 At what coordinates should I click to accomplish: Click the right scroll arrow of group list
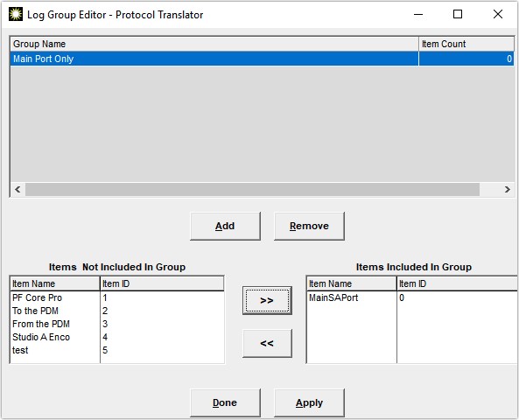click(x=507, y=190)
